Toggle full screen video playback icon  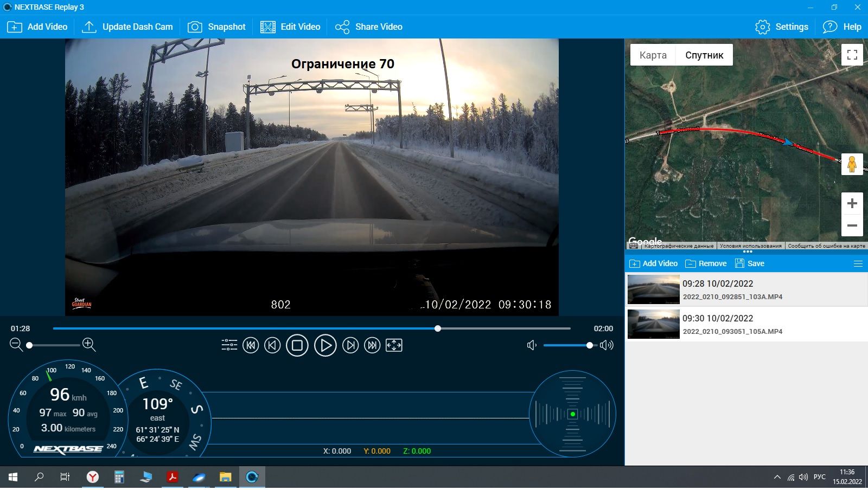pyautogui.click(x=394, y=345)
